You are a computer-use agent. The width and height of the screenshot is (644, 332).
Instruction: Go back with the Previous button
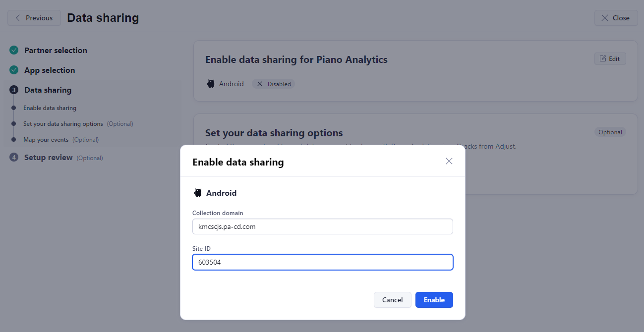click(x=34, y=18)
